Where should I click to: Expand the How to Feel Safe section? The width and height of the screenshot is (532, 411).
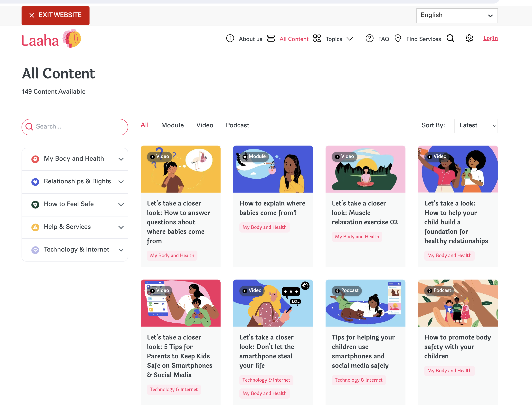click(x=121, y=204)
